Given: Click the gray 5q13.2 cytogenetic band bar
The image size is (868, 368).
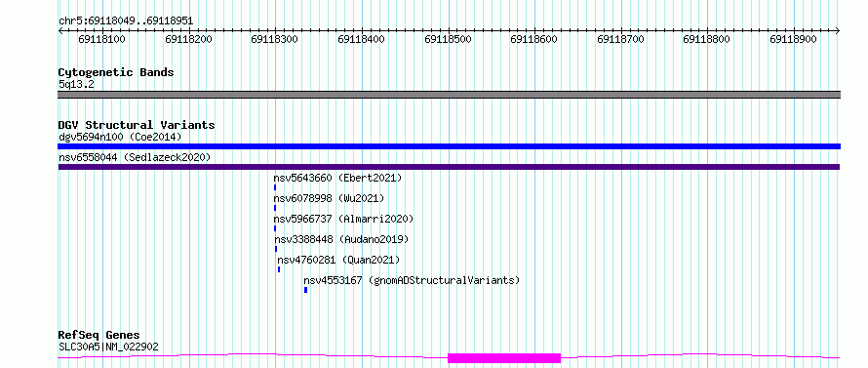Looking at the screenshot, I should pos(449,95).
